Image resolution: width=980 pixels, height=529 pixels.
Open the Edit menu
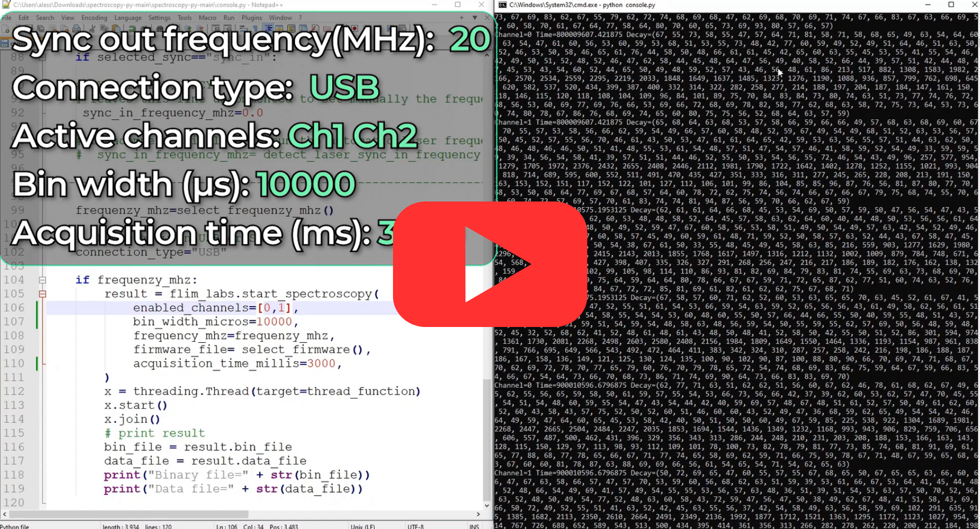coord(23,17)
